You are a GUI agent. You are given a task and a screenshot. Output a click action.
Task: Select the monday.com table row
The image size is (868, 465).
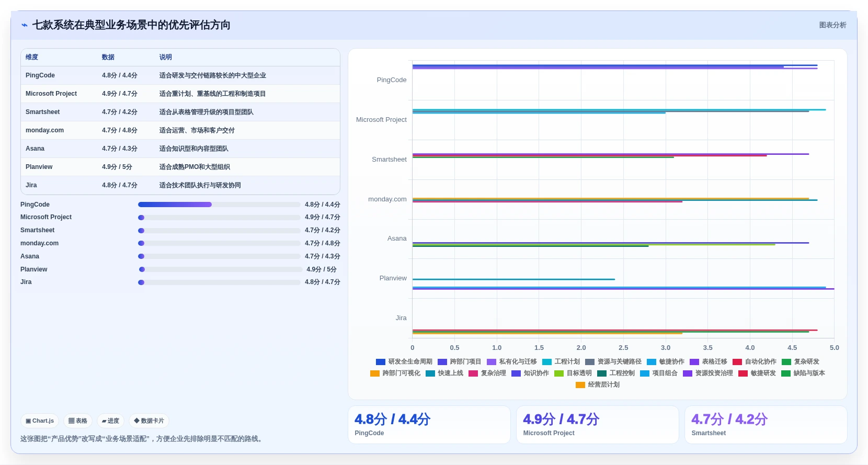(x=180, y=130)
